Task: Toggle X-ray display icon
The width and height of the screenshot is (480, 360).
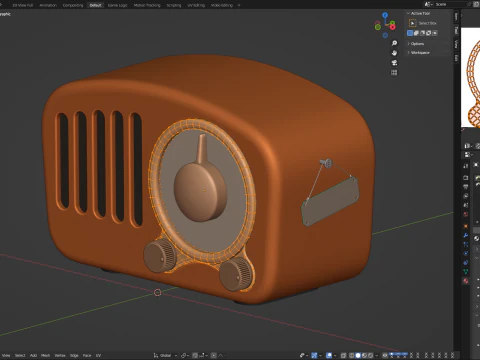Action: coord(343,355)
